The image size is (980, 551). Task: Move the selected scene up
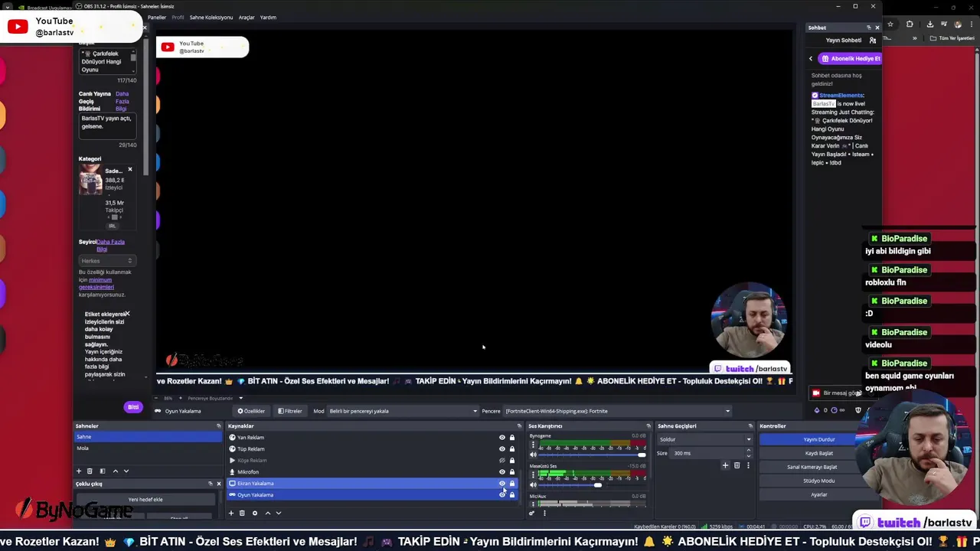116,471
